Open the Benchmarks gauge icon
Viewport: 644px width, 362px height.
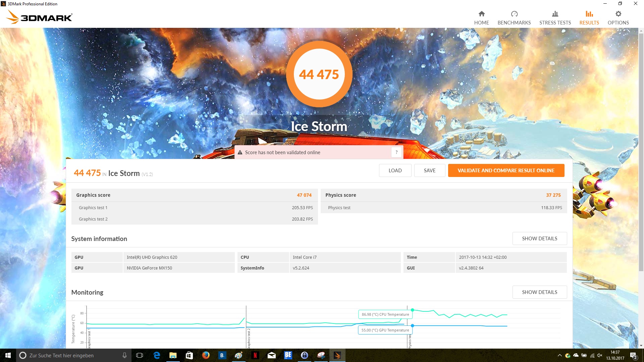[514, 14]
